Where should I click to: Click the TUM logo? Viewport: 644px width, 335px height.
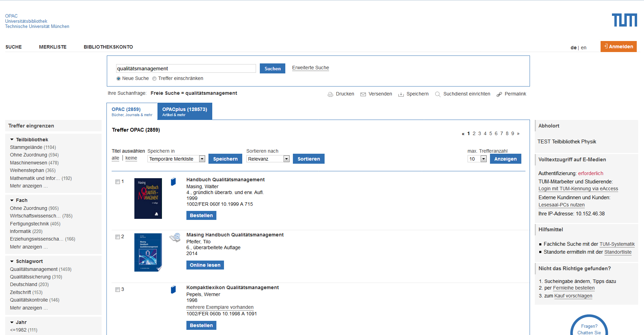[x=624, y=20]
